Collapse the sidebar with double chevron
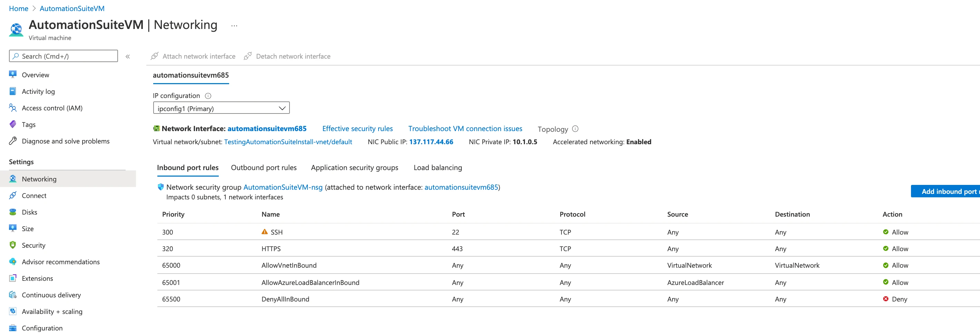This screenshot has height=336, width=980. pyautogui.click(x=128, y=56)
